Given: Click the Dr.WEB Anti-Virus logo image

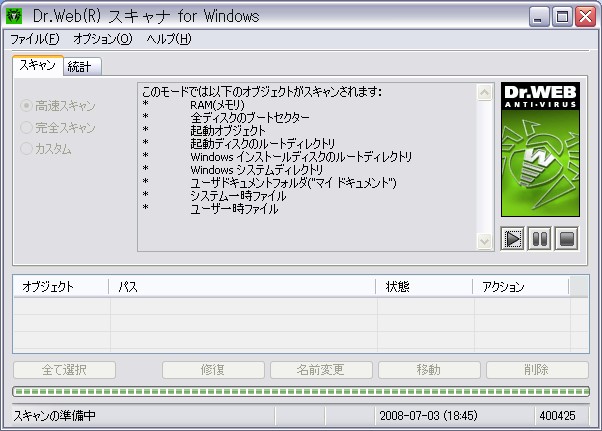Looking at the screenshot, I should click(540, 150).
